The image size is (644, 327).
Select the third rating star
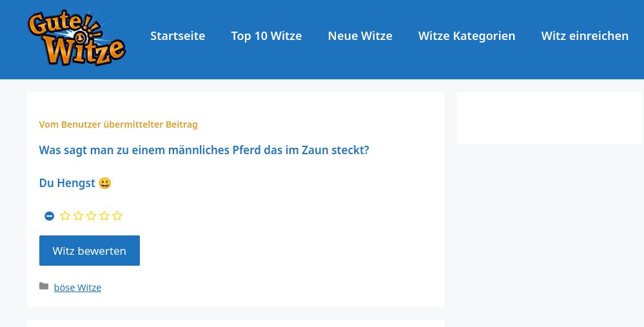[91, 216]
